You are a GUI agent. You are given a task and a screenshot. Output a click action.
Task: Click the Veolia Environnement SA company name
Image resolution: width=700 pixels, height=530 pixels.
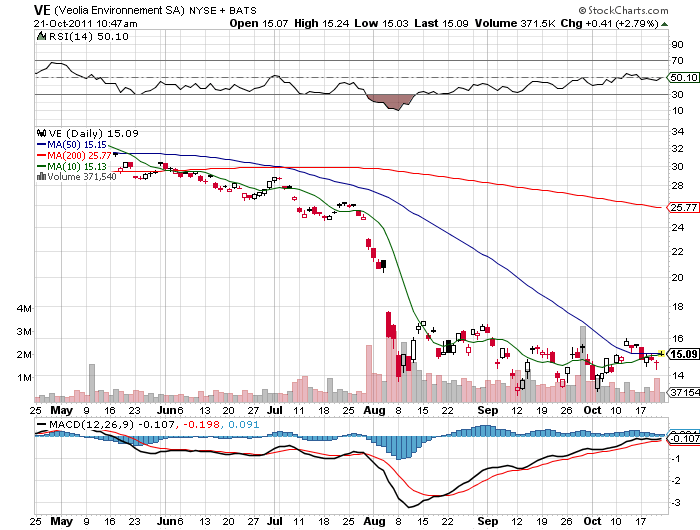(x=119, y=10)
